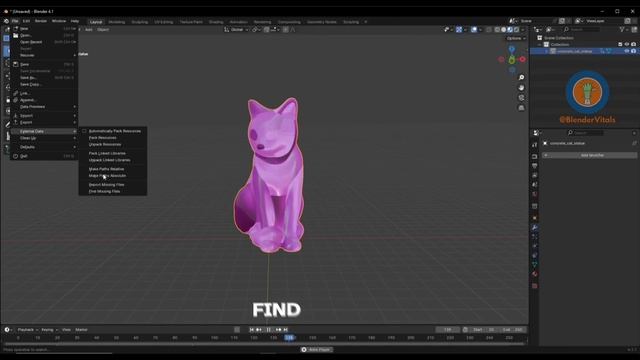Hide the selected cat statue object in outliner
This screenshot has height=360, width=640.
(627, 51)
